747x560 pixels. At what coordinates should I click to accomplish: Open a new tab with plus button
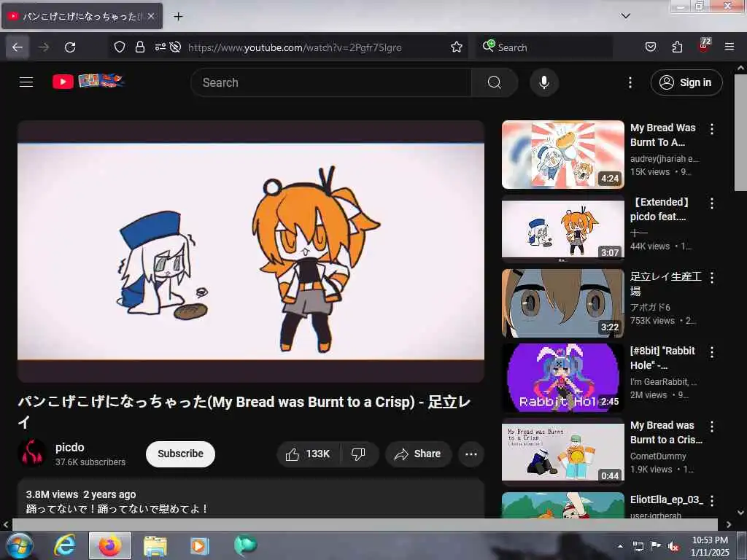(x=178, y=17)
